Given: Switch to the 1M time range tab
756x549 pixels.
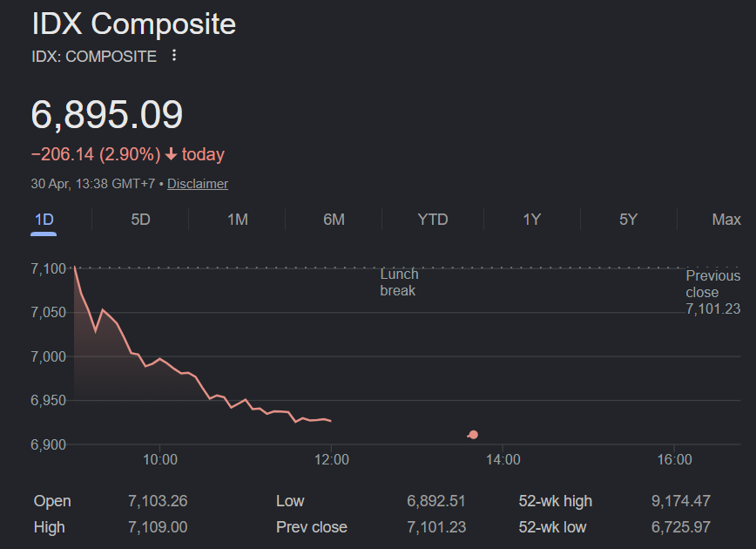Looking at the screenshot, I should coord(237,220).
